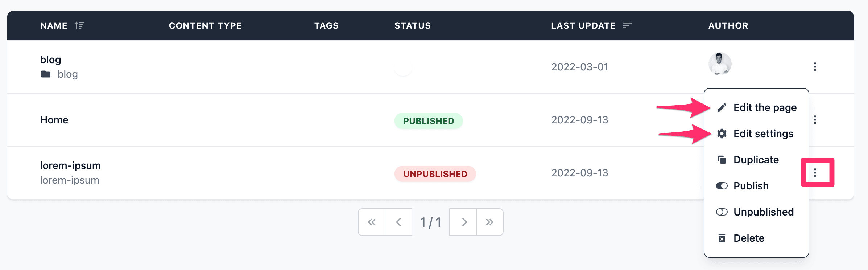Image resolution: width=868 pixels, height=270 pixels.
Task: Click the folder icon under blog
Action: pos(46,74)
